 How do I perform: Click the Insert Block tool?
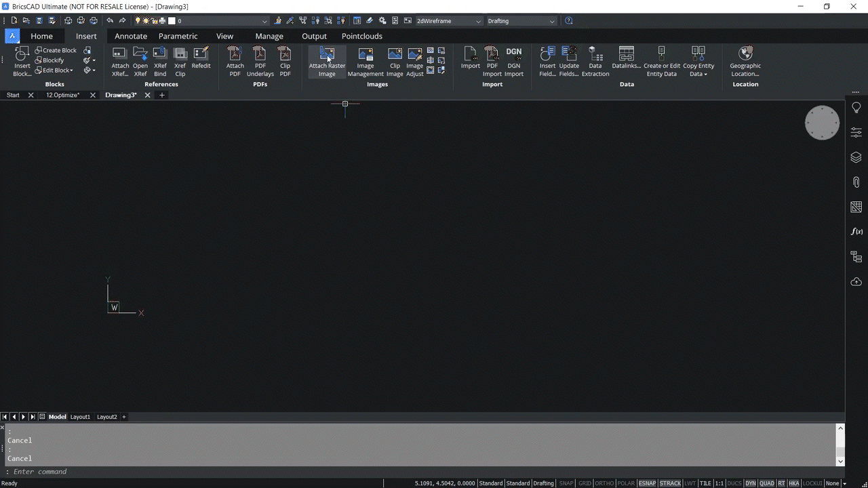(x=22, y=61)
